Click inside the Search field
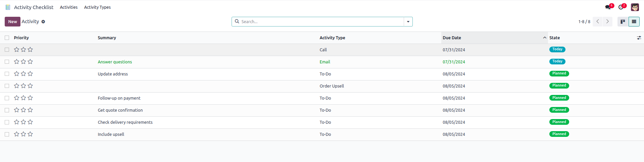 point(319,21)
